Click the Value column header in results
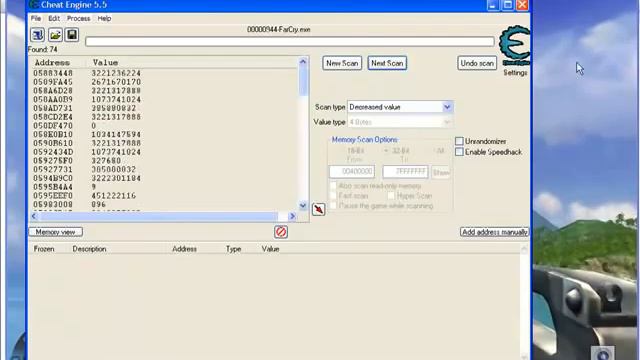The height and width of the screenshot is (360, 640). pos(105,62)
